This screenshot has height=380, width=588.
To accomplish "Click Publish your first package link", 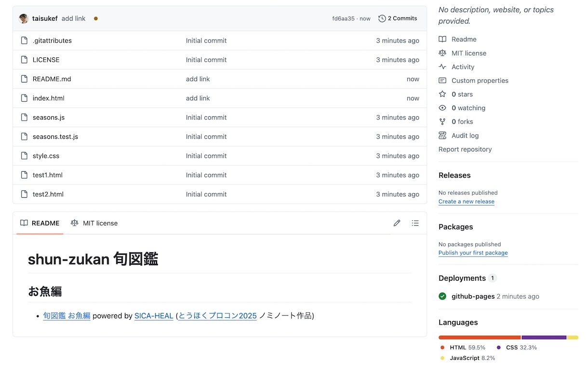I will (473, 253).
